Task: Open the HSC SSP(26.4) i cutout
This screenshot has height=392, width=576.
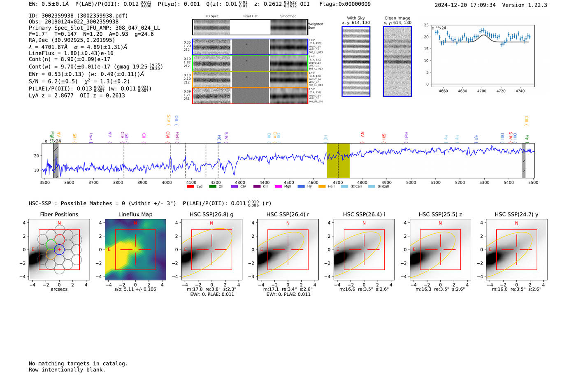Action: click(x=364, y=249)
